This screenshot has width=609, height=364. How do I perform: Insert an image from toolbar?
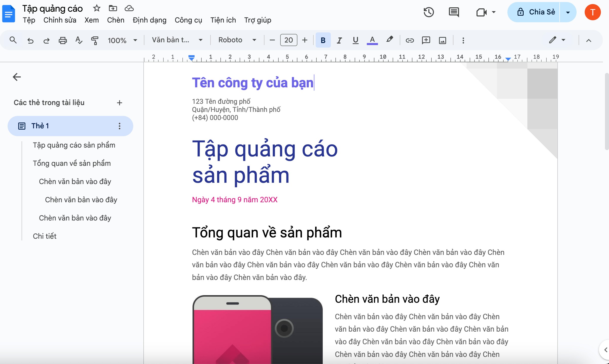click(x=443, y=41)
